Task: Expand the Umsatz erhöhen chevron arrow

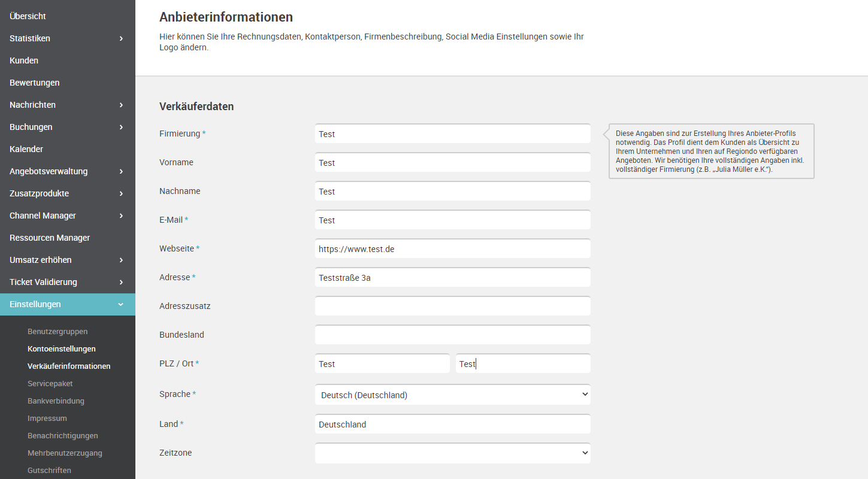Action: point(121,260)
